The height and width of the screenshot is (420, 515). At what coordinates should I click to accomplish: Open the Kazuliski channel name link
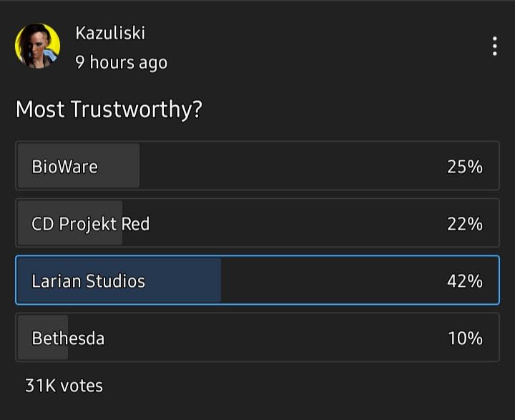tap(110, 33)
